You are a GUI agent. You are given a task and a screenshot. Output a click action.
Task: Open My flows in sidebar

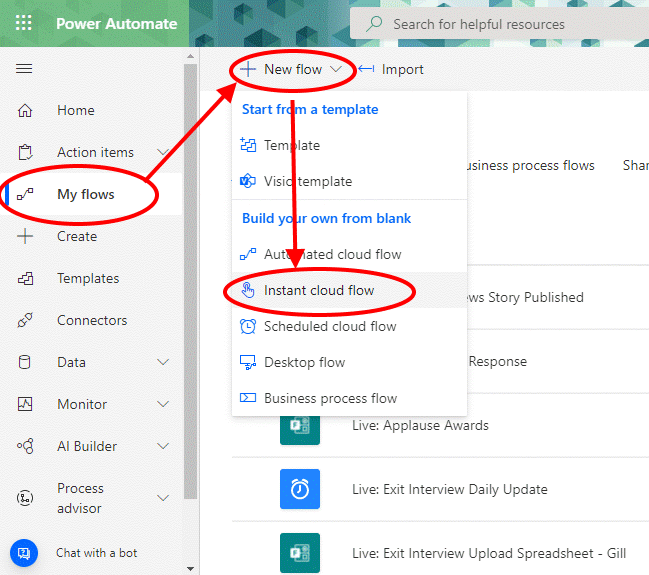click(x=86, y=194)
